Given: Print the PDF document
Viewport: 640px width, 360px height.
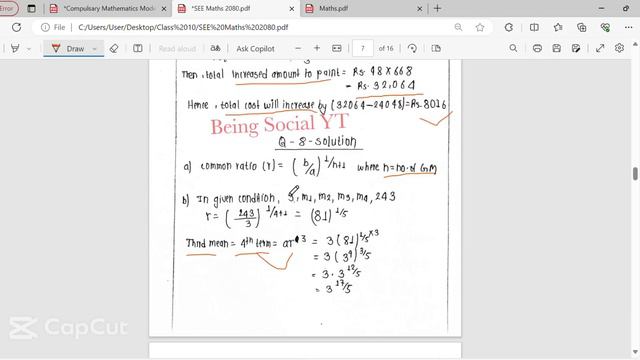Looking at the screenshot, I should pyautogui.click(x=537, y=48).
